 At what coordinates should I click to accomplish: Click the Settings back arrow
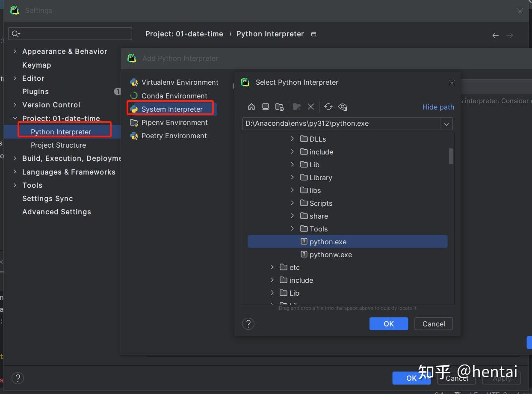[495, 36]
